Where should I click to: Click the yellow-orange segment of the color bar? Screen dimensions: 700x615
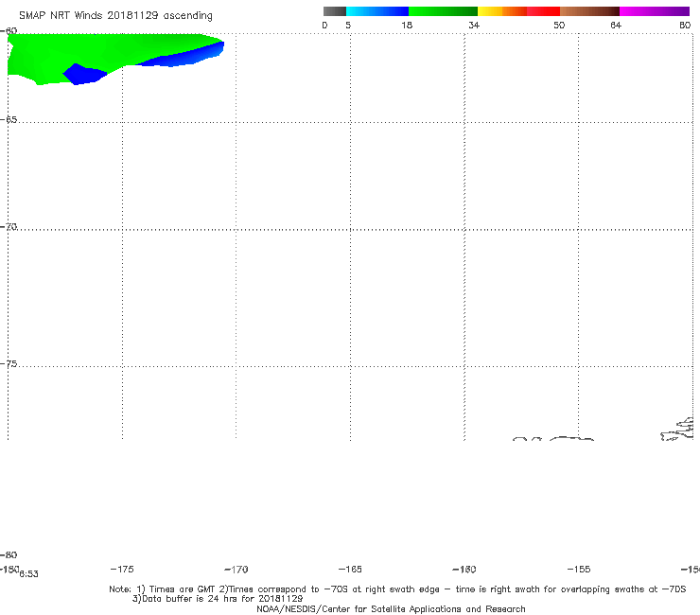pos(501,11)
